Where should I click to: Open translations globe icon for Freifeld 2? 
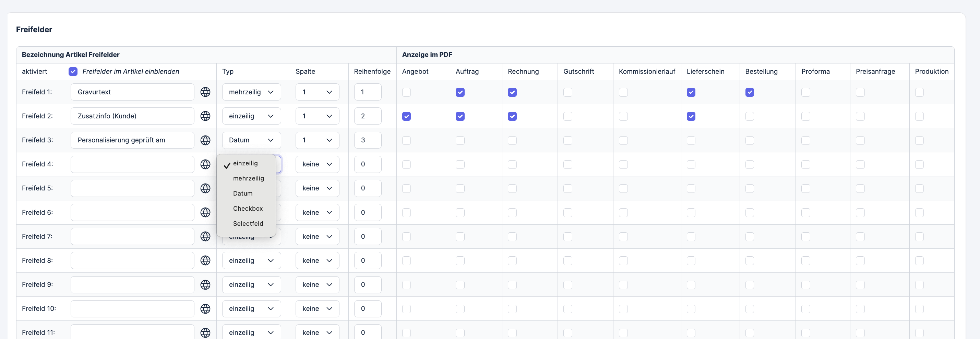click(x=205, y=116)
